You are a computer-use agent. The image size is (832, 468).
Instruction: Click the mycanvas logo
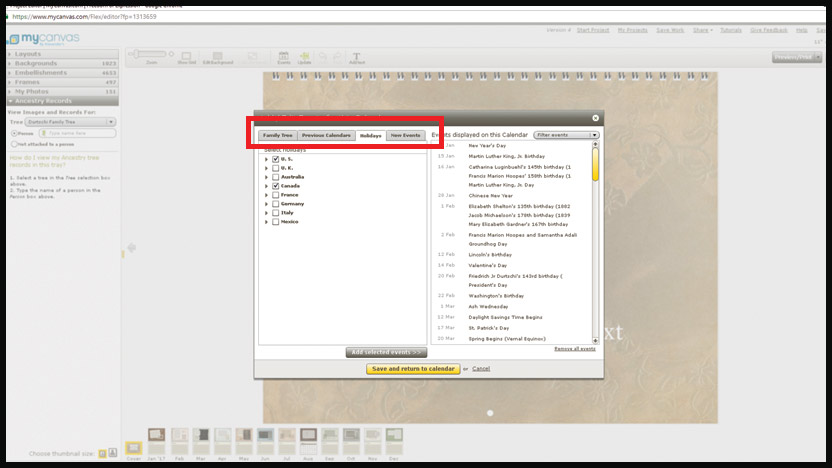pos(44,39)
